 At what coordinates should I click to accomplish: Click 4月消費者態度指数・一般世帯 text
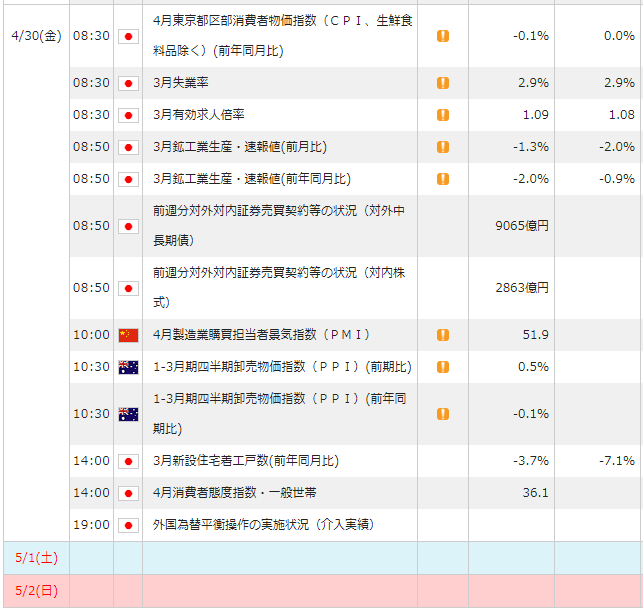(235, 492)
